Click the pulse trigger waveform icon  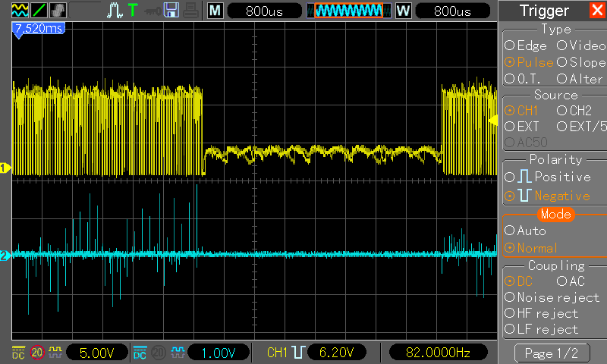click(x=115, y=11)
